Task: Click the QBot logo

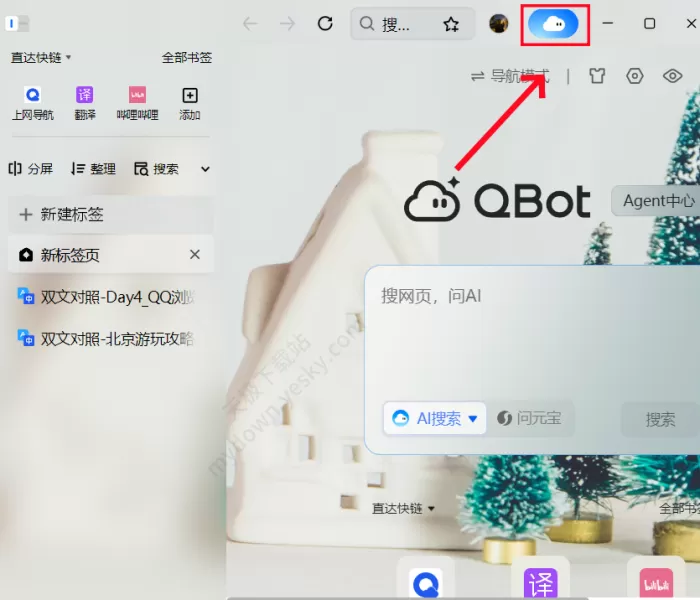Action: [x=497, y=200]
